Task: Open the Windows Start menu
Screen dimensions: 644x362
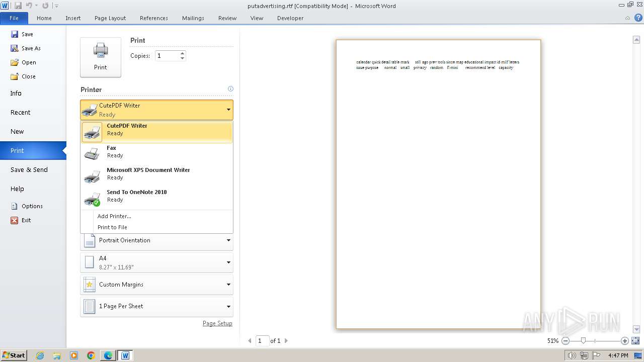Action: (x=14, y=355)
